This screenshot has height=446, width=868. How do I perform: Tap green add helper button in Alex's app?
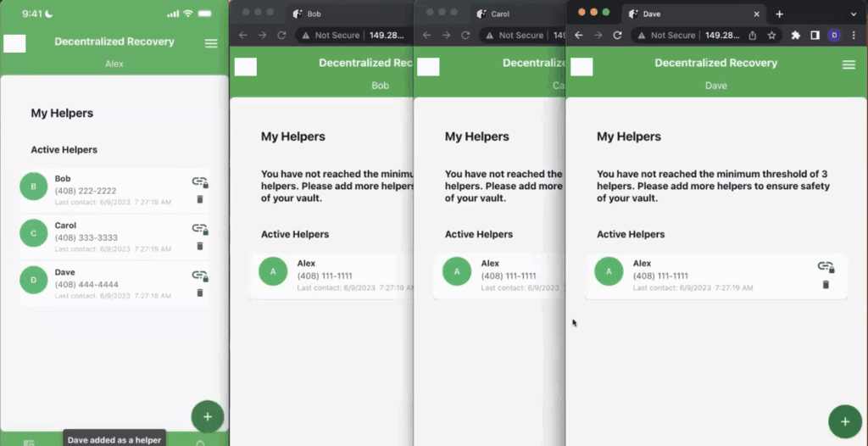tap(207, 416)
